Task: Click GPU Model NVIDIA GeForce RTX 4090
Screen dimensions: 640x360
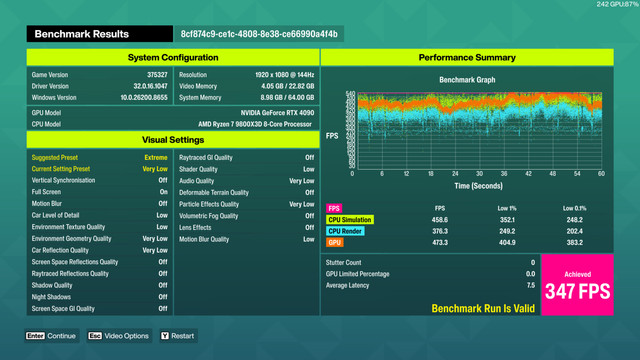Action: [277, 113]
